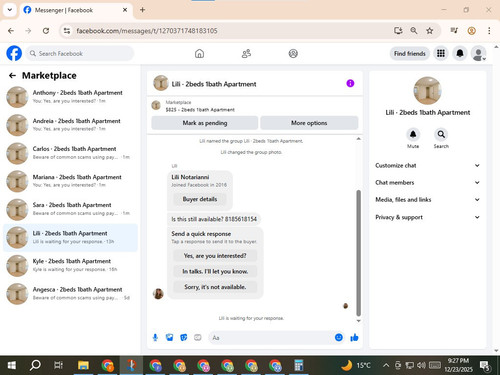Expand the Chat members section
The image size is (500, 375).
coord(428,182)
